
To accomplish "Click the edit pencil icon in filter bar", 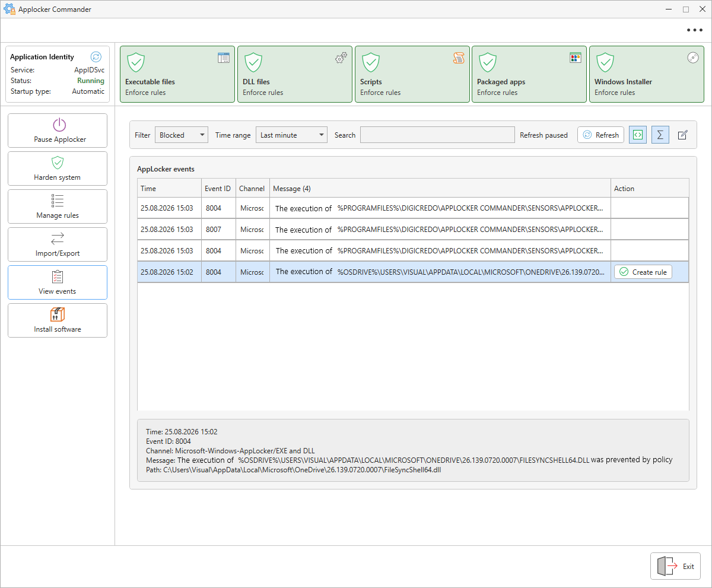I will (682, 135).
